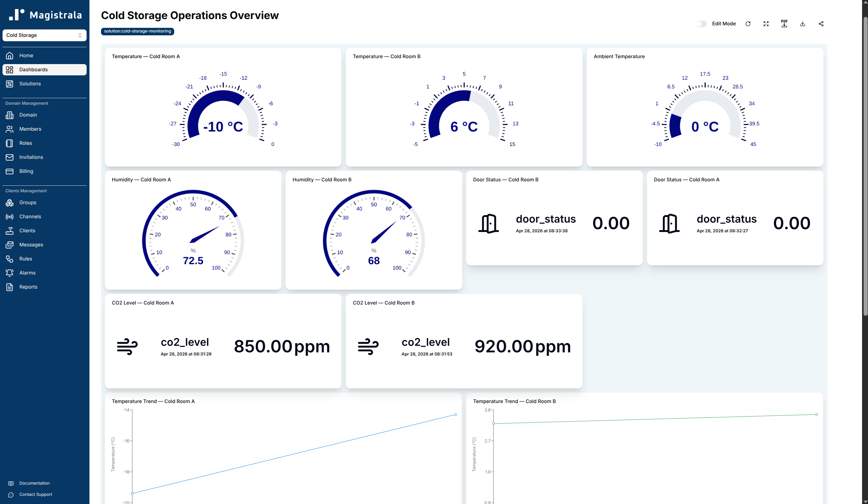868x504 pixels.
Task: Click the last data point on Room A trend
Action: 455,415
